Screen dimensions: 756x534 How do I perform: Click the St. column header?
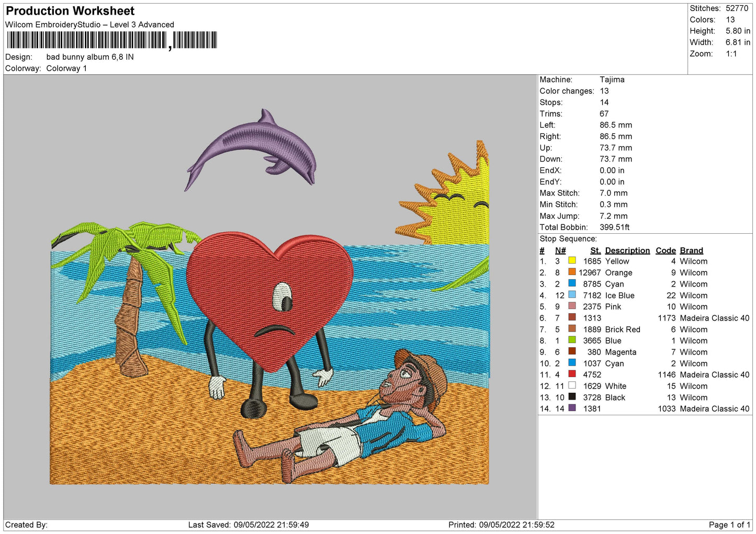pos(595,251)
